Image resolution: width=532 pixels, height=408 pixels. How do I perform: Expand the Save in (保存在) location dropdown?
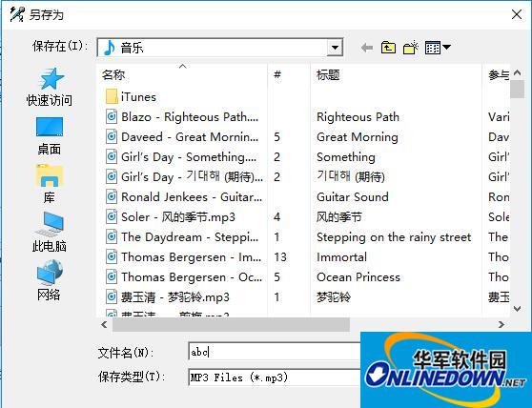tap(335, 48)
